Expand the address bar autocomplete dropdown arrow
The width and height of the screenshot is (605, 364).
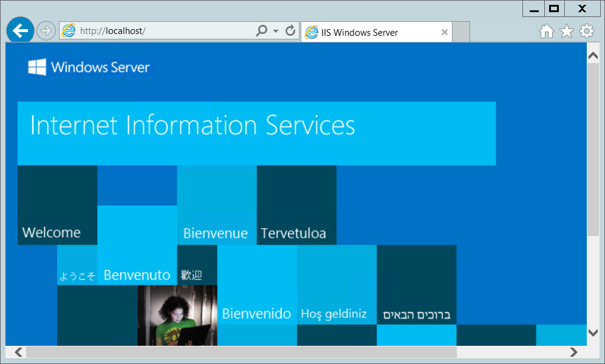276,31
